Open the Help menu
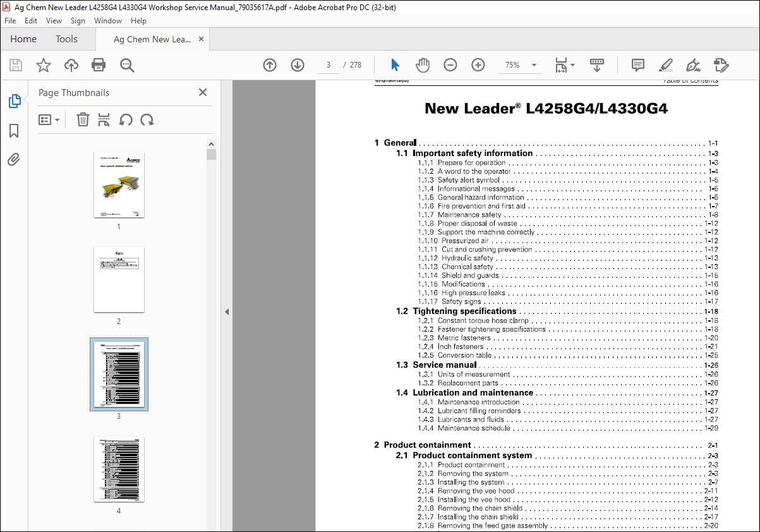760x532 pixels. point(138,21)
